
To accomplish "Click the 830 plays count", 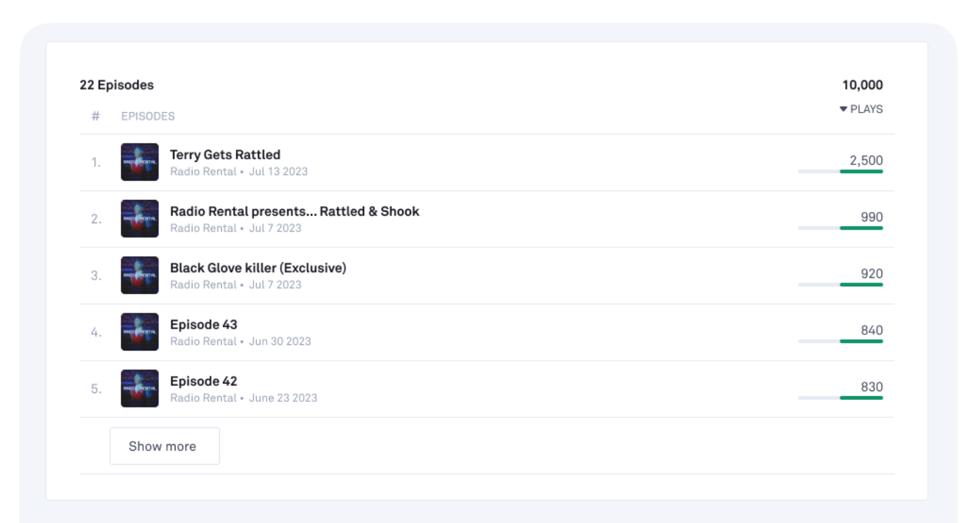I will point(871,387).
